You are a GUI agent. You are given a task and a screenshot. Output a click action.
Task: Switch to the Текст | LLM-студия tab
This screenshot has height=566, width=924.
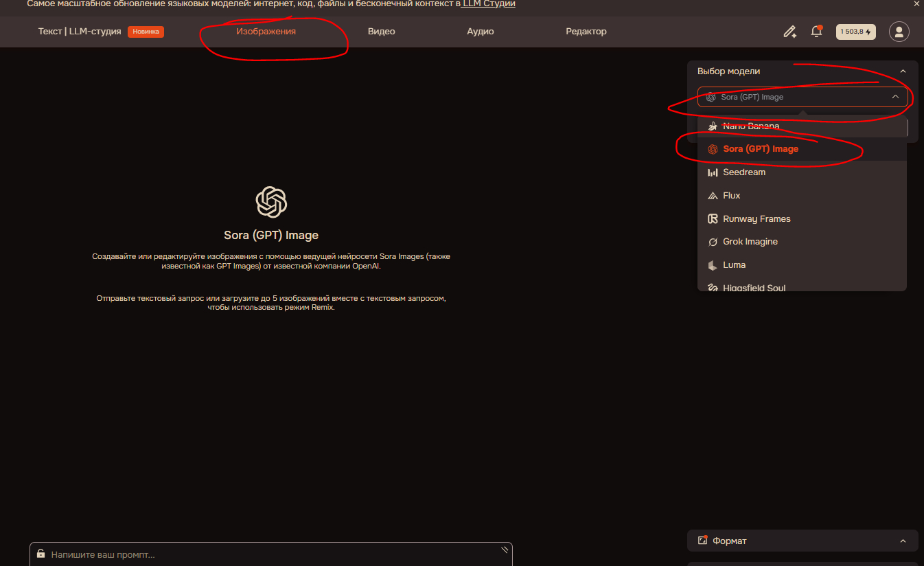pos(80,32)
